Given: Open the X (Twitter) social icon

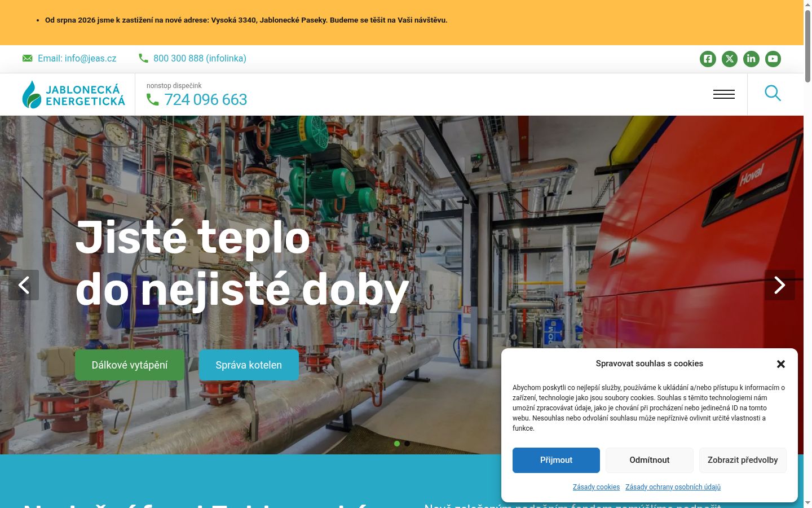Looking at the screenshot, I should [730, 59].
